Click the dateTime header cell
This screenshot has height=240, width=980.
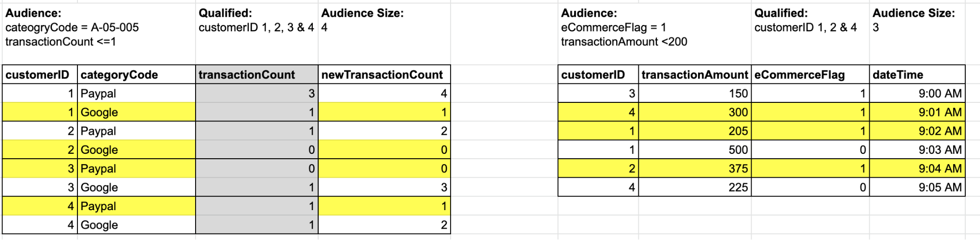[x=917, y=74]
